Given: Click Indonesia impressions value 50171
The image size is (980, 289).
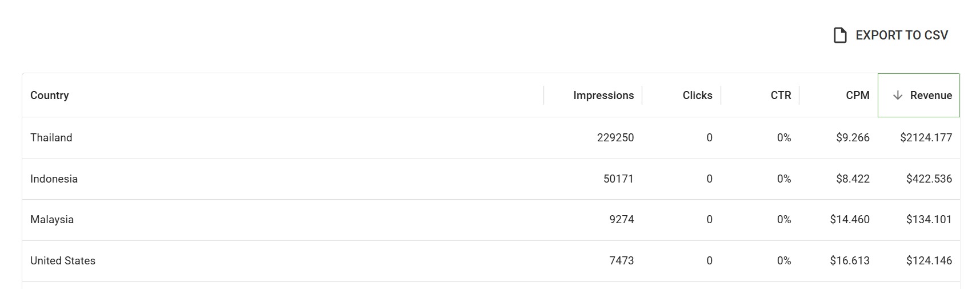Looking at the screenshot, I should (x=618, y=179).
